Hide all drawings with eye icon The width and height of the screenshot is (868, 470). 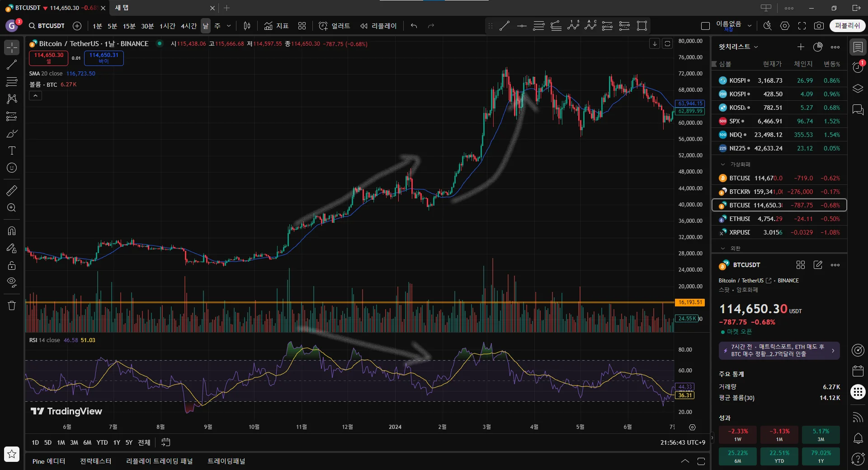click(12, 282)
